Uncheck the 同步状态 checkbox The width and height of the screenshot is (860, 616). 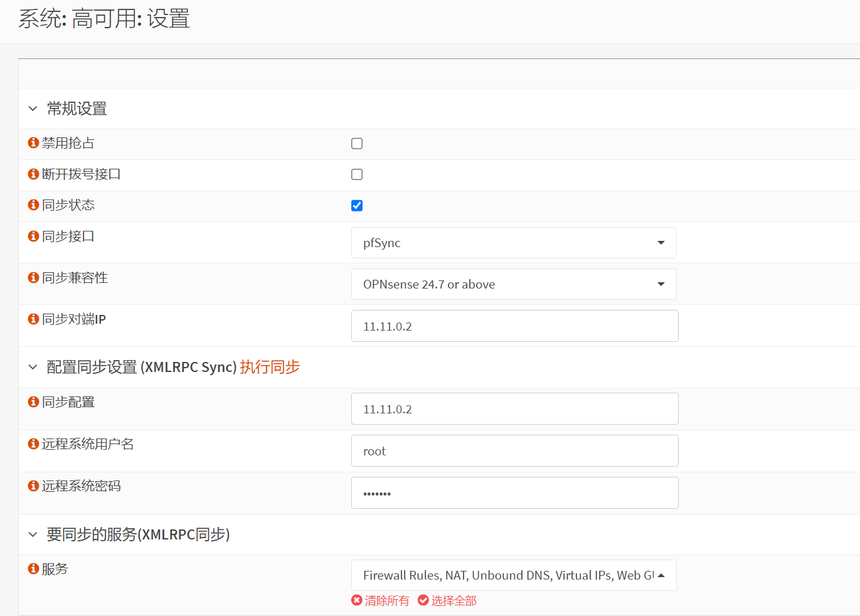pos(357,206)
